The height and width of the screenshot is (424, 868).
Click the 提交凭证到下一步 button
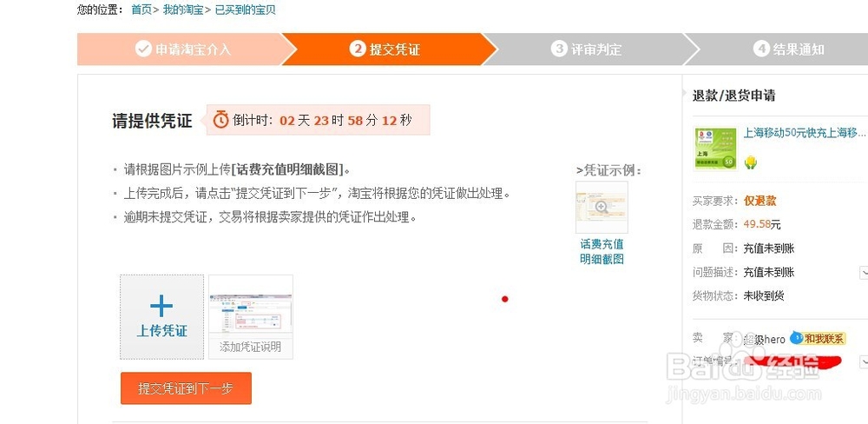pos(186,388)
